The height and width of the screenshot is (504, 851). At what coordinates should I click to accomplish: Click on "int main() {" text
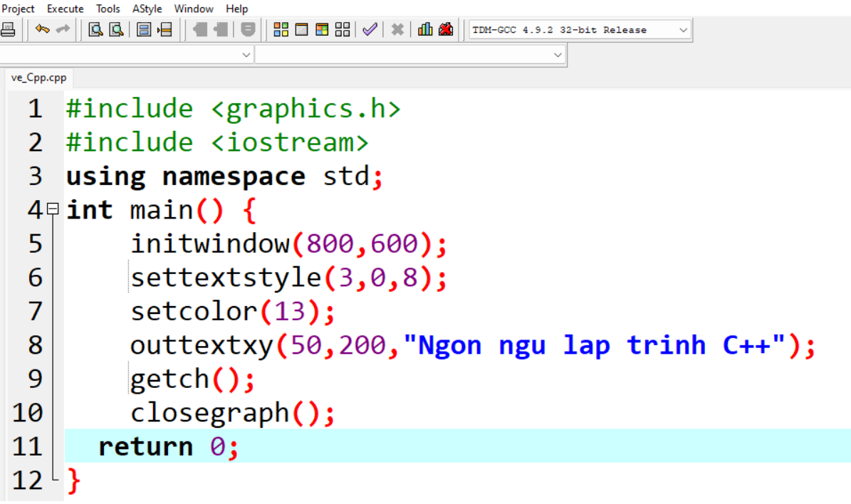tap(161, 210)
